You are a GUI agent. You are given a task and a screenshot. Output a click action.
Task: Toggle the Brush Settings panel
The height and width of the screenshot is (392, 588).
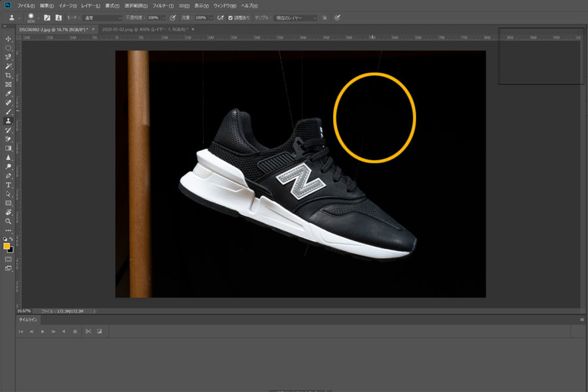[x=47, y=18]
